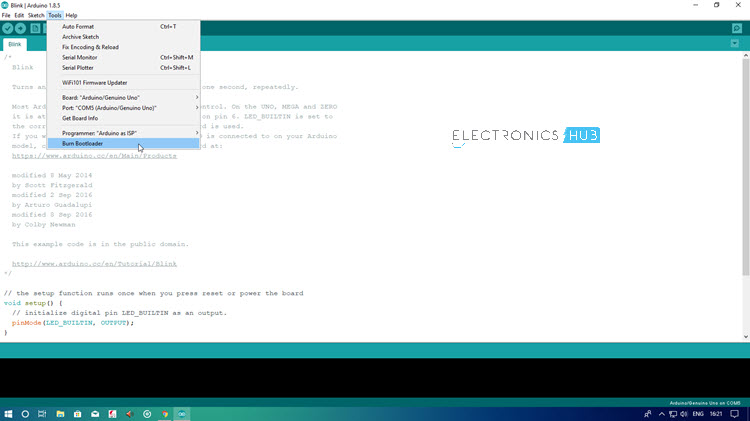Open the orange speaker taskbar icon
This screenshot has height=421, width=750.
point(130,414)
